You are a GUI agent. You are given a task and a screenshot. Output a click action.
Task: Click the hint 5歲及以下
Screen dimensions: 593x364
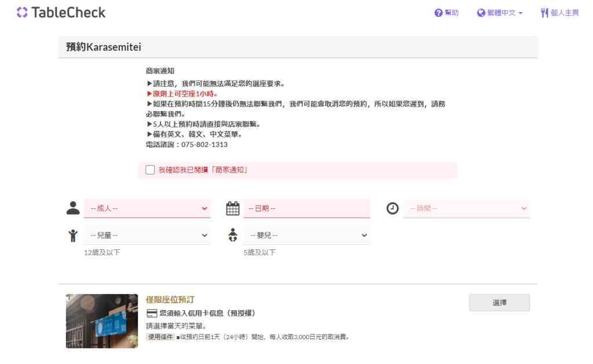pyautogui.click(x=259, y=252)
